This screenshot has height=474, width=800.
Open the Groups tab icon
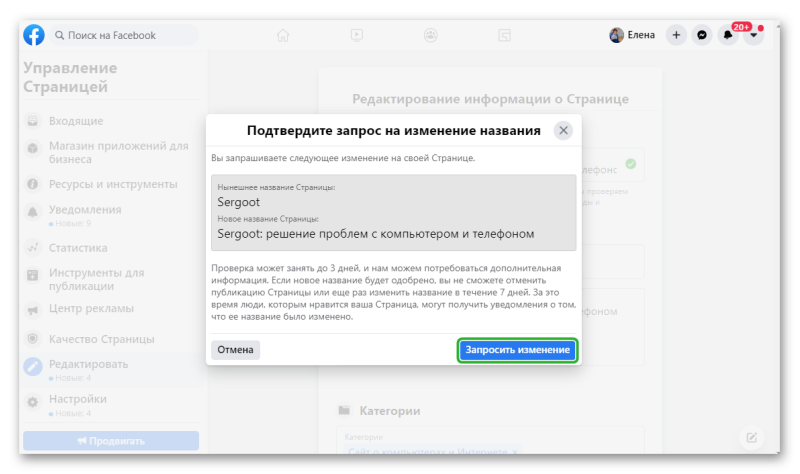[x=431, y=35]
